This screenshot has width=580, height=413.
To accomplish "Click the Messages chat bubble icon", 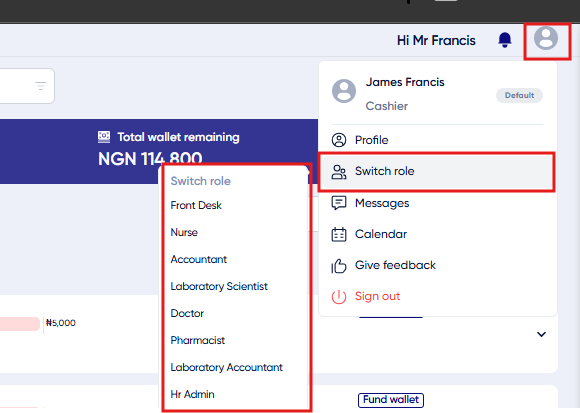I will [339, 203].
